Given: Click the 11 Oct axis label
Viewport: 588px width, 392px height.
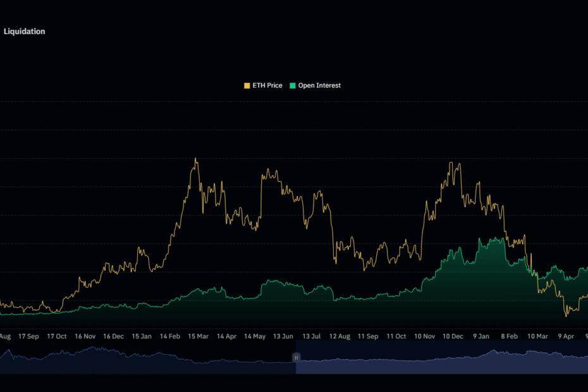Looking at the screenshot, I should click(396, 336).
